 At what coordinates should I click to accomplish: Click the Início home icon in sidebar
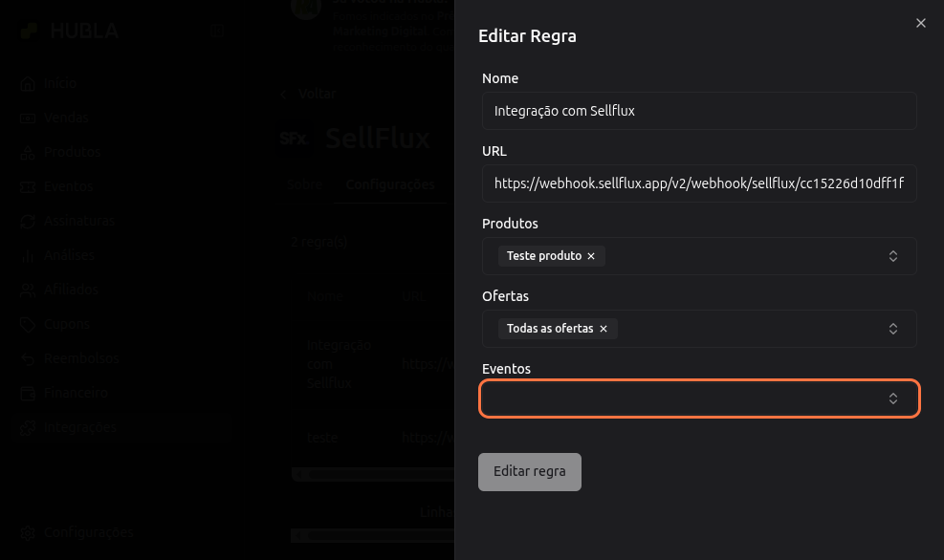click(x=28, y=84)
